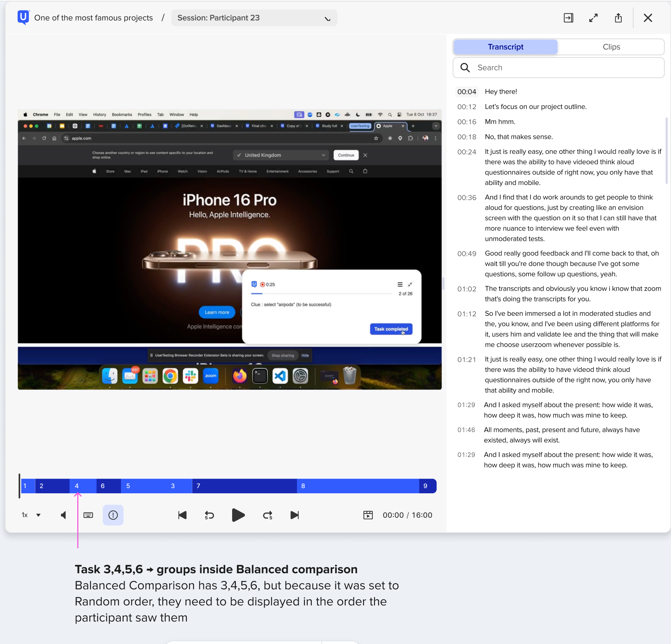The width and height of the screenshot is (671, 644).
Task: Skip to the next task
Action: pos(295,515)
